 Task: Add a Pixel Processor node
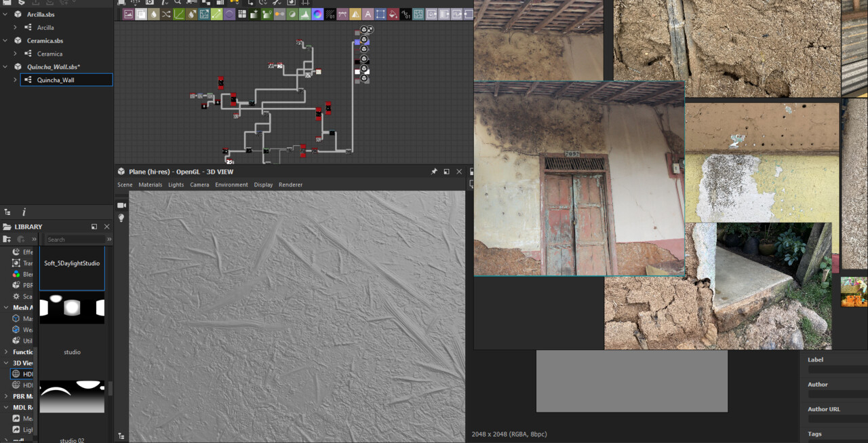pos(330,14)
